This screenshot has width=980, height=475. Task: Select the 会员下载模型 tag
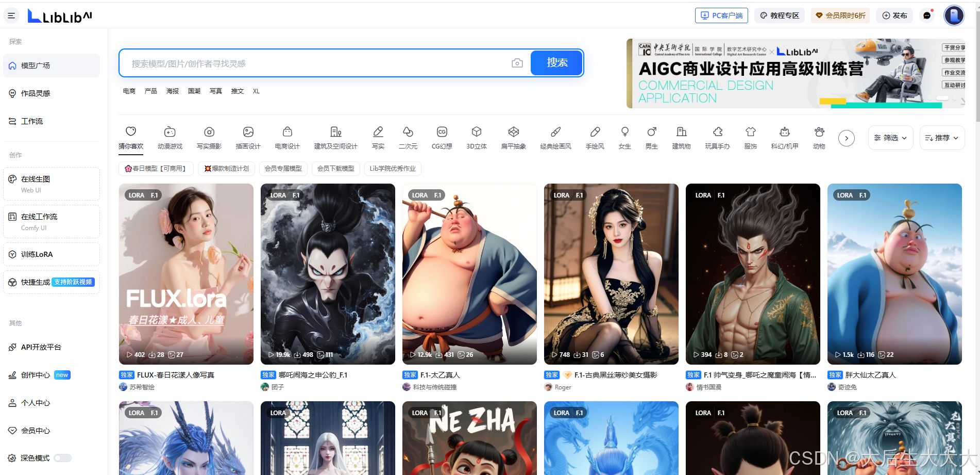coord(335,169)
